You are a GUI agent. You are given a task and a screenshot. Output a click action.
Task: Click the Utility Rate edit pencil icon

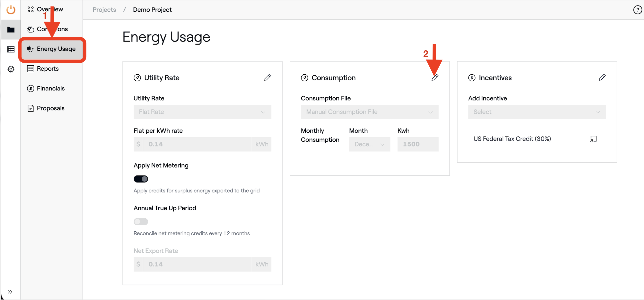[267, 77]
